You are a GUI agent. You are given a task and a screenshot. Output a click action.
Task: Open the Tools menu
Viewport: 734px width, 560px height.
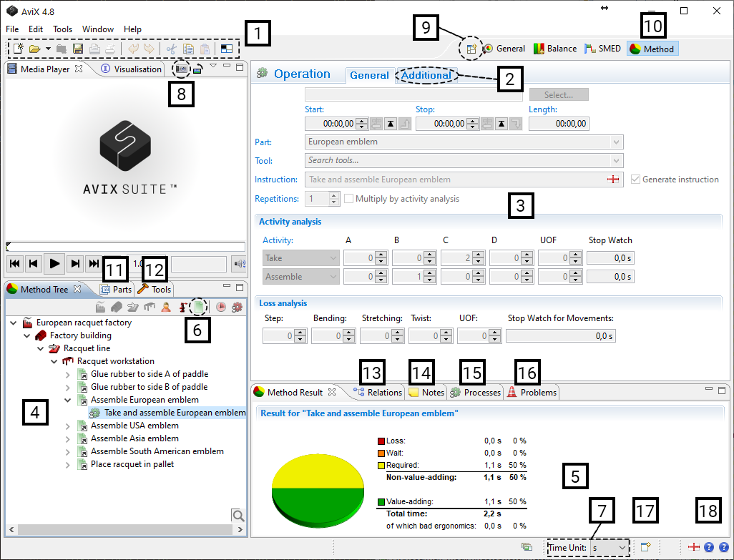(62, 29)
